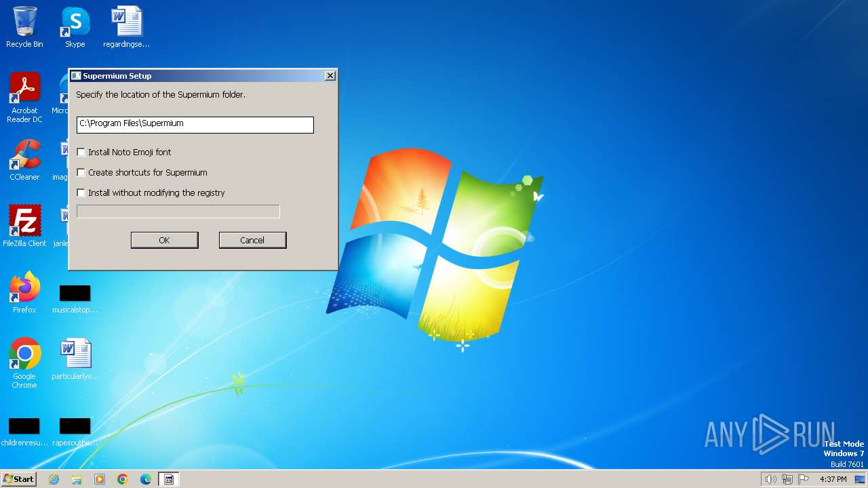Close the Supermium Setup window

pos(330,76)
